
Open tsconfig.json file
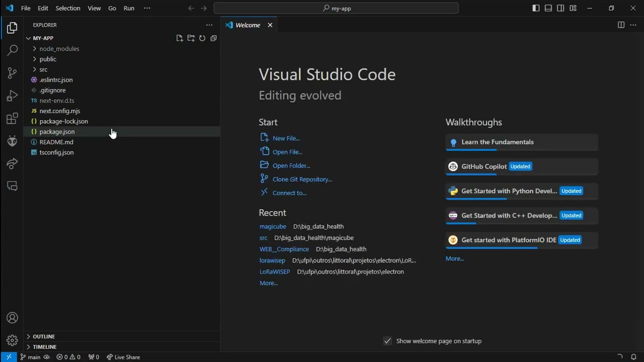tap(122, 152)
